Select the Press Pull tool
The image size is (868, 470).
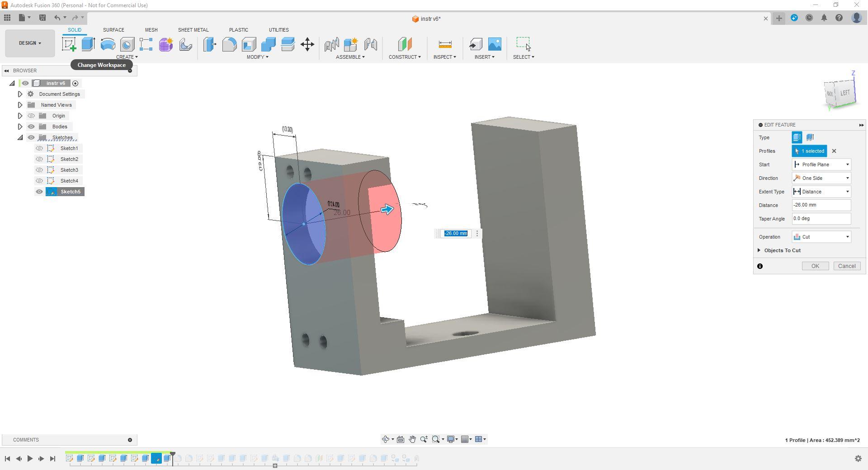[210, 44]
